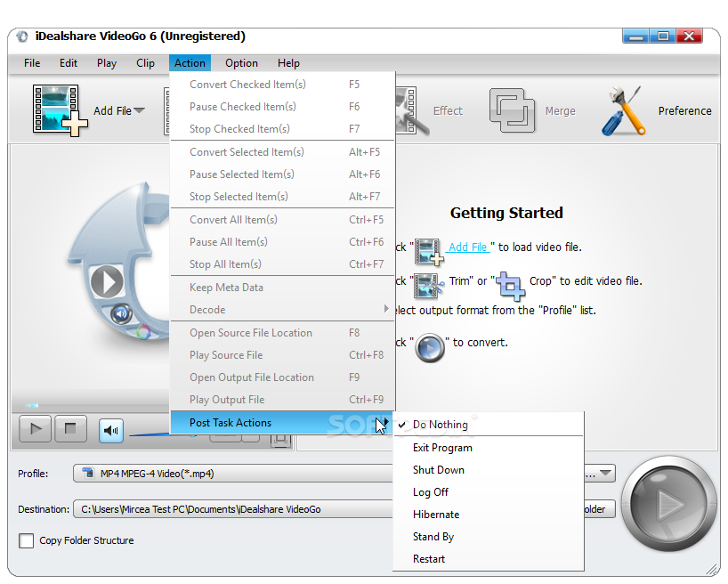This screenshot has width=728, height=584.
Task: Mute audio with the speaker button
Action: (111, 431)
